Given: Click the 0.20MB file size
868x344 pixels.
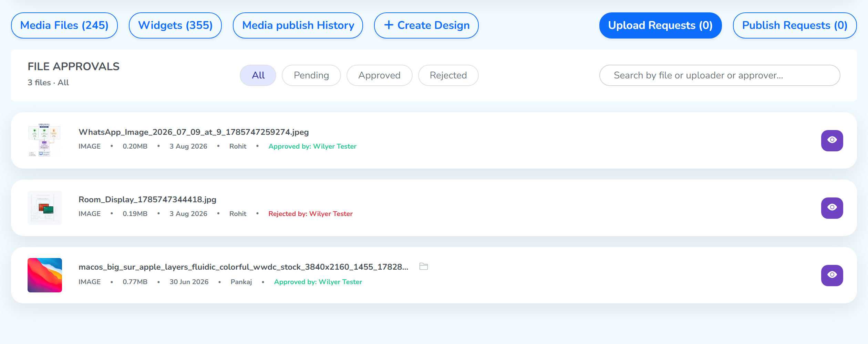Looking at the screenshot, I should [135, 146].
